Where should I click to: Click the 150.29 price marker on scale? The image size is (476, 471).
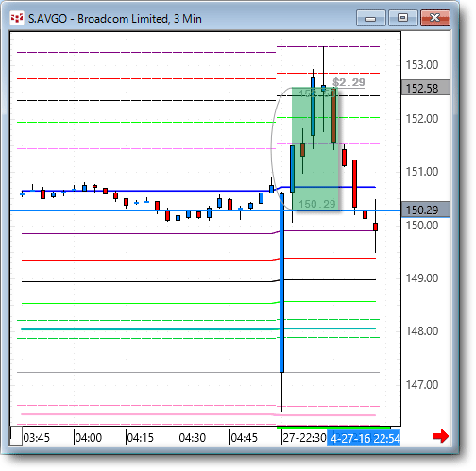(426, 210)
